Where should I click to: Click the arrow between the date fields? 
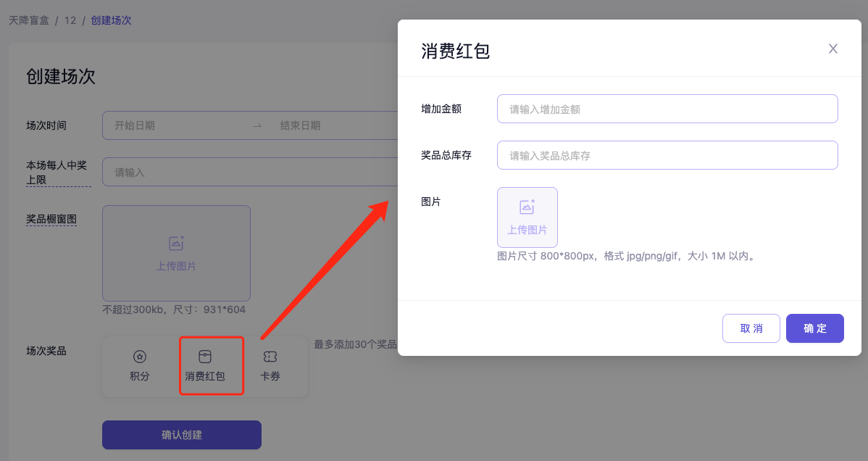click(256, 125)
